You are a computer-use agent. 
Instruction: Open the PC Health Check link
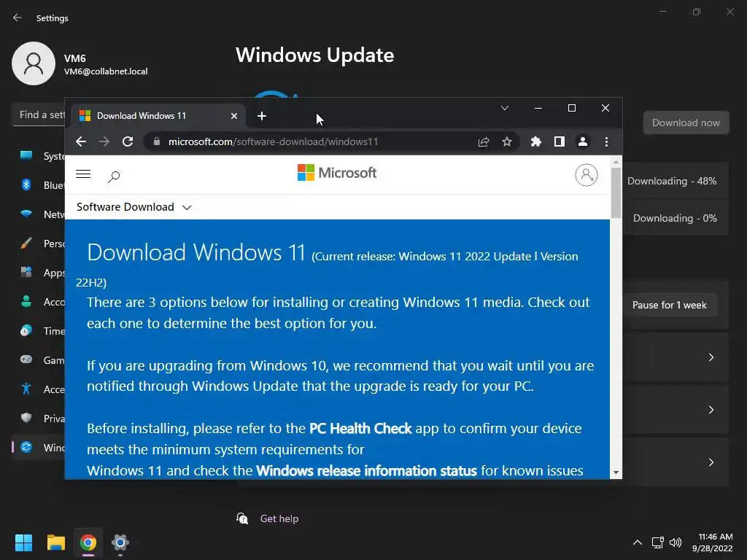pos(360,428)
